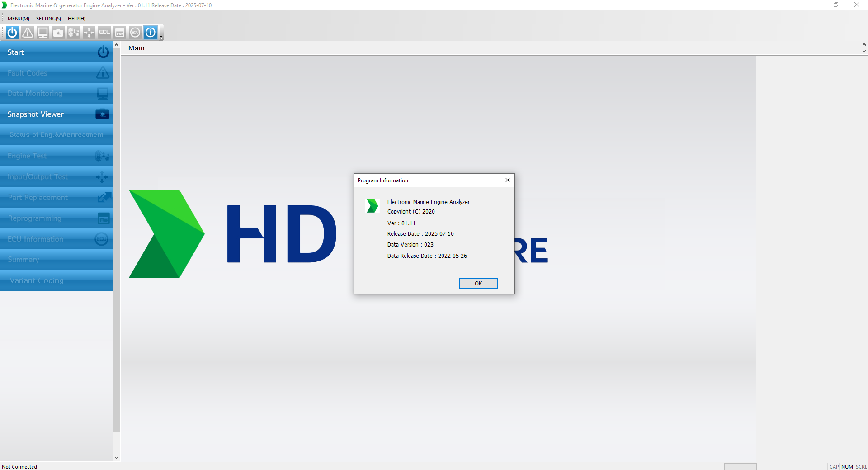The width and height of the screenshot is (868, 470).
Task: Click 'Release Date : 2025-07-10' in dialog
Action: pos(420,234)
